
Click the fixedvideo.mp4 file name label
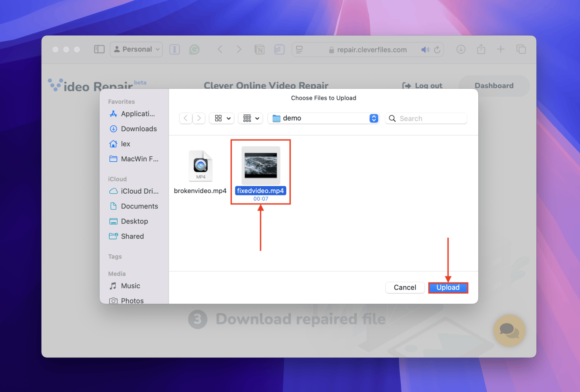tap(261, 191)
